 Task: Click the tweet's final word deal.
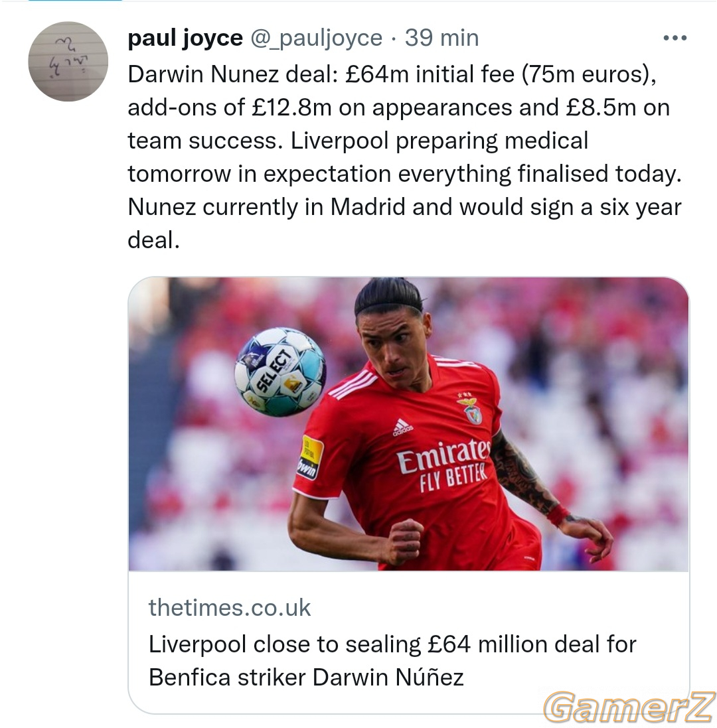click(x=154, y=240)
